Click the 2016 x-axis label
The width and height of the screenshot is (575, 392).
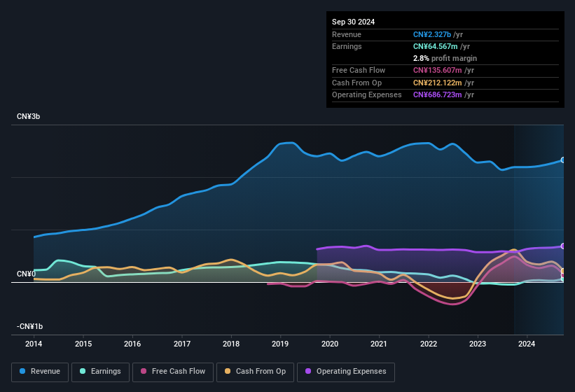132,344
